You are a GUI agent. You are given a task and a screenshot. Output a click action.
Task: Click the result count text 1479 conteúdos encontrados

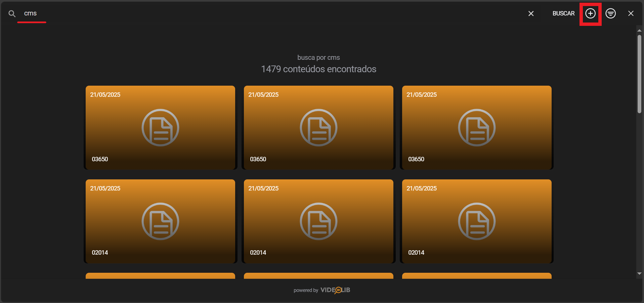click(318, 69)
